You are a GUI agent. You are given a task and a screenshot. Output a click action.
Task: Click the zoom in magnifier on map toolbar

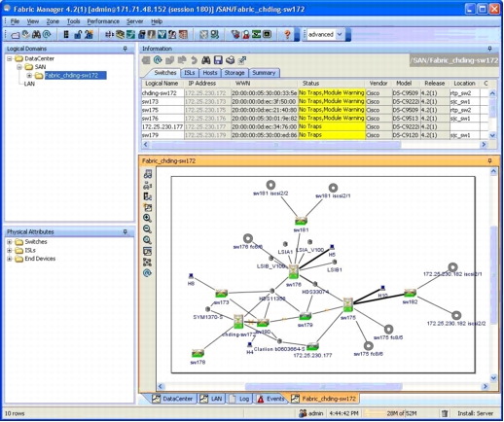click(x=147, y=218)
